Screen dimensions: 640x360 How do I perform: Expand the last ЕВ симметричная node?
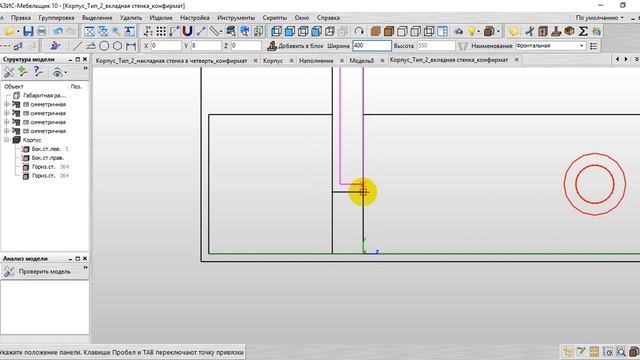7,131
